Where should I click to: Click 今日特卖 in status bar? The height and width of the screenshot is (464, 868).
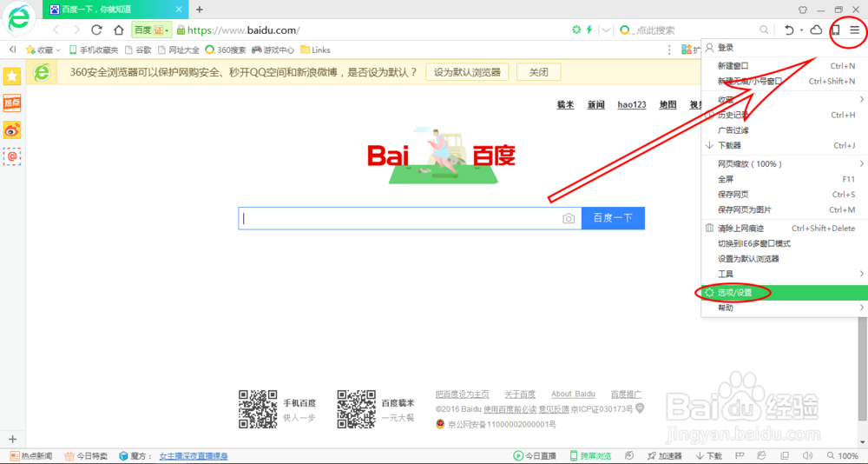click(86, 456)
